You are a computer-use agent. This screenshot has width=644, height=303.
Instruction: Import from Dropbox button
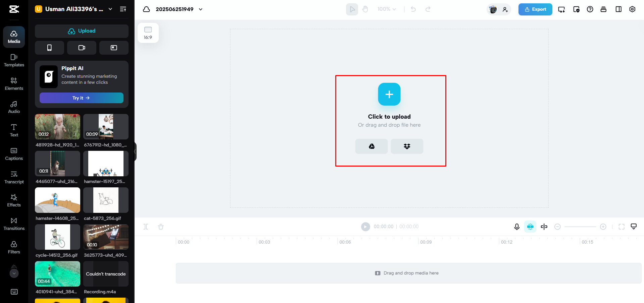point(407,146)
